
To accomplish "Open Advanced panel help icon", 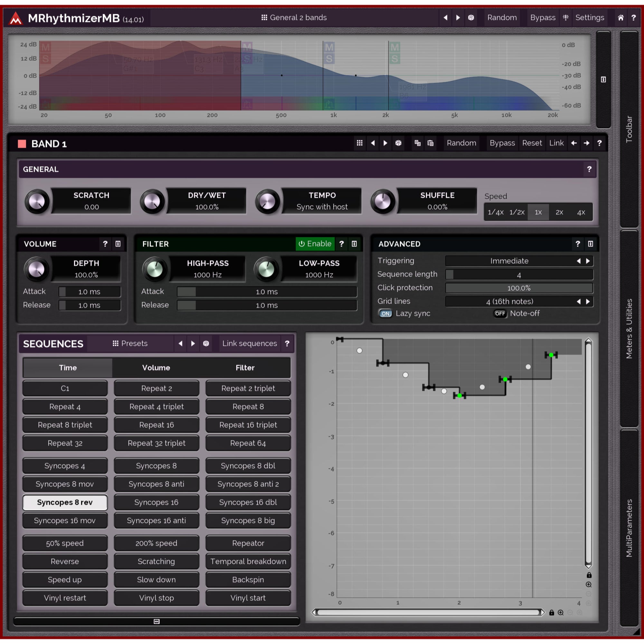I will (x=578, y=244).
